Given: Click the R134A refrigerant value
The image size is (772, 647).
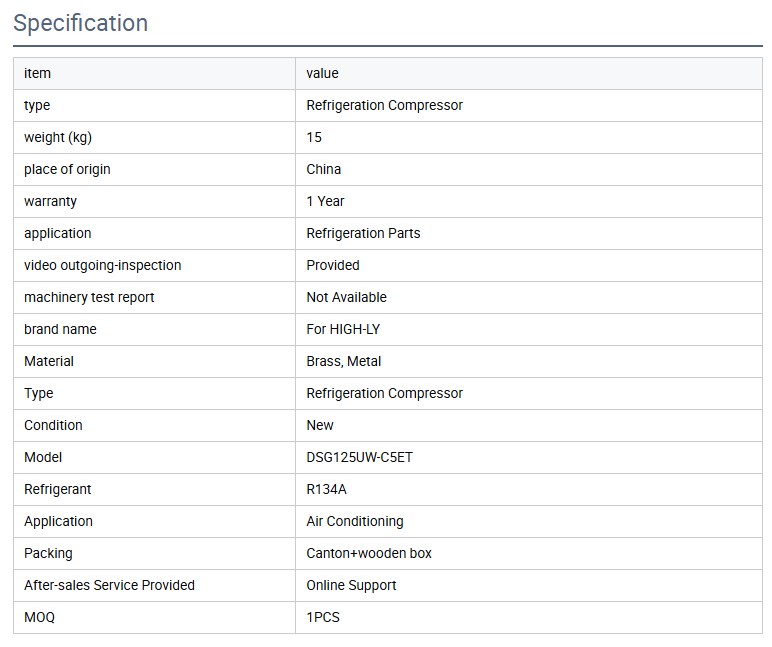Looking at the screenshot, I should (326, 489).
